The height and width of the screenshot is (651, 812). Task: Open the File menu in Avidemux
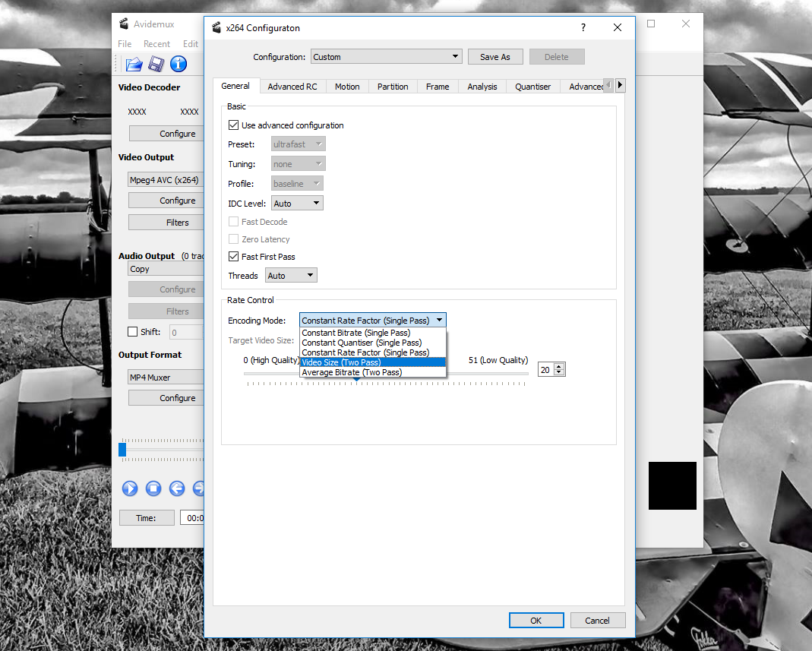pos(125,44)
